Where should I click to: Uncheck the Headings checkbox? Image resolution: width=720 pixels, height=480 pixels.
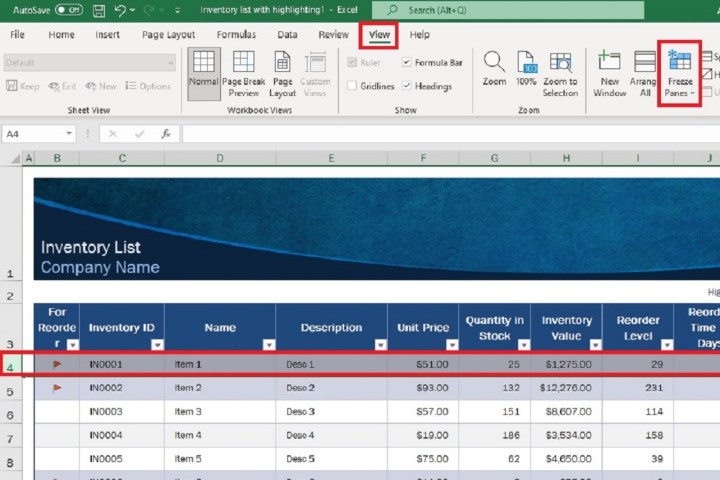(x=406, y=86)
